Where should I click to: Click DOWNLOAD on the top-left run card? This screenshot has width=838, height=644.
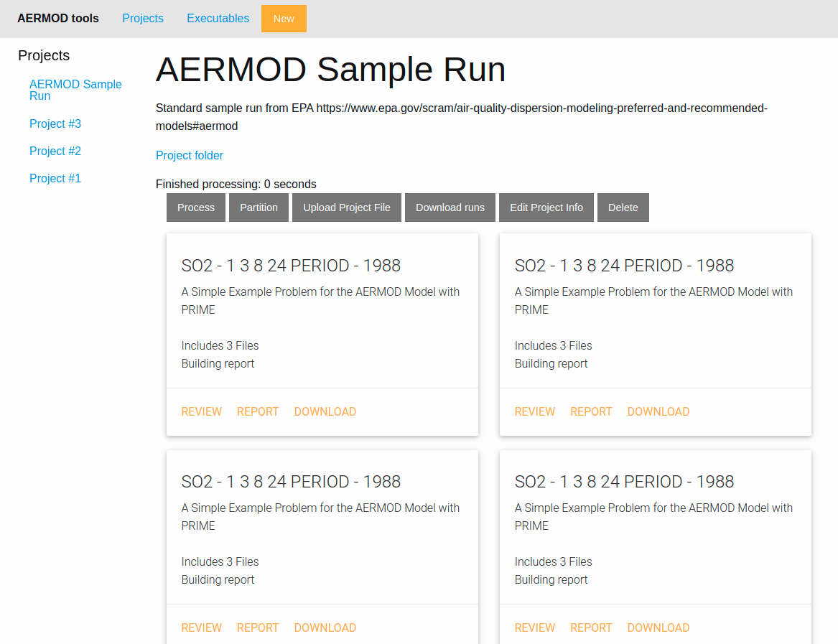click(325, 412)
